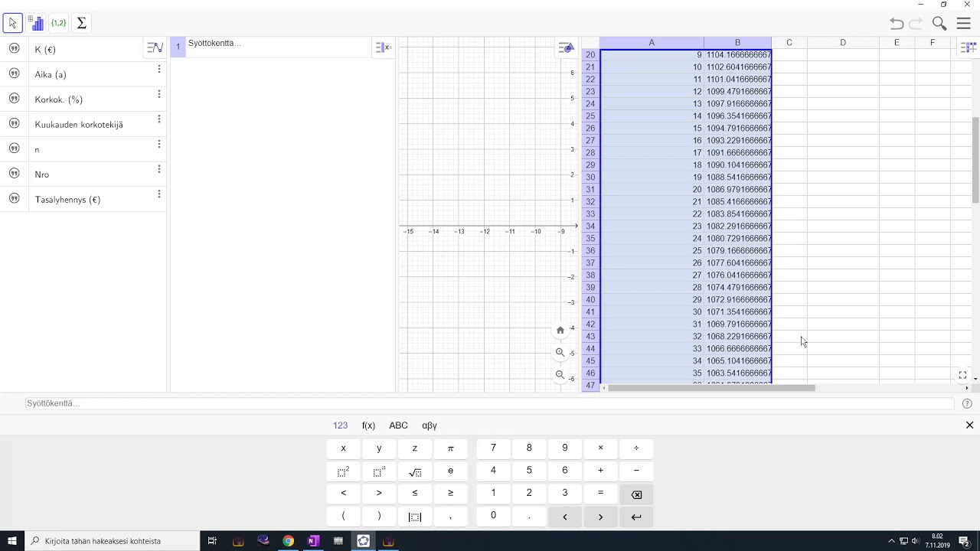
Task: Select spreadsheet row 30 header
Action: [x=590, y=178]
